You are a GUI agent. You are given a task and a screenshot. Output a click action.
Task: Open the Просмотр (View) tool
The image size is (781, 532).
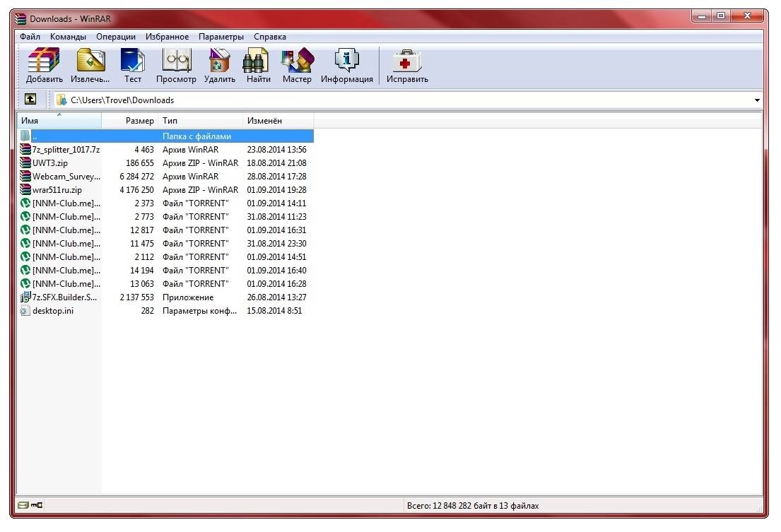point(176,65)
